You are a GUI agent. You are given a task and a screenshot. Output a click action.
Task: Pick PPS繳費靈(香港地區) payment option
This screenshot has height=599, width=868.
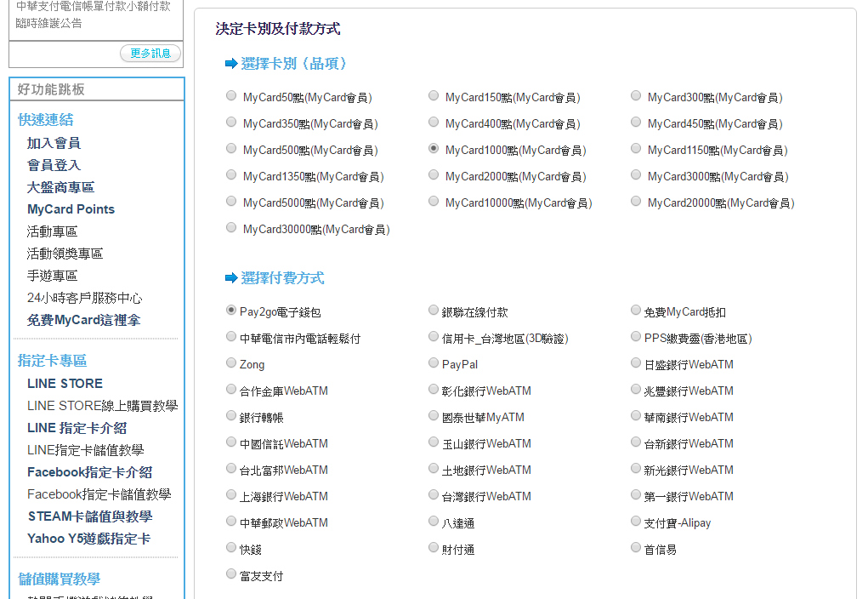point(636,336)
